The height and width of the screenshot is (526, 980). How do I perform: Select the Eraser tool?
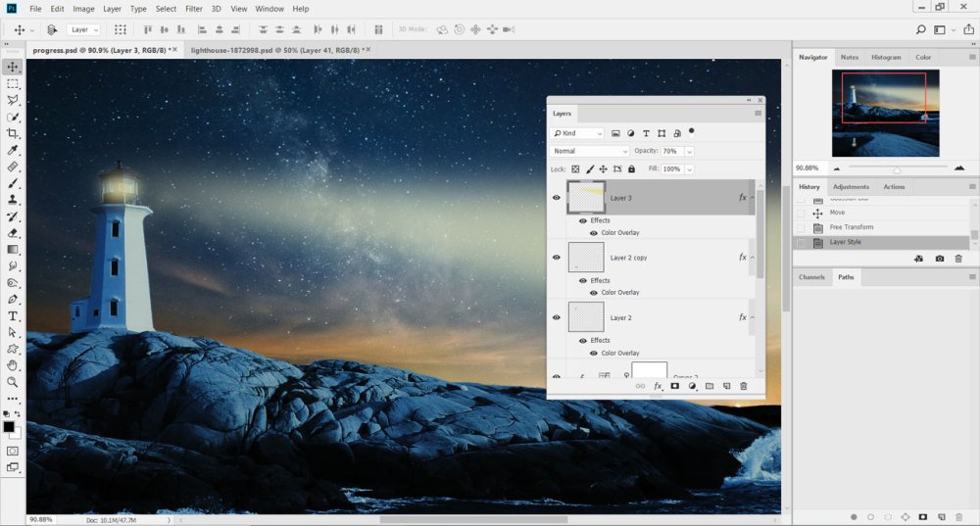coord(13,233)
